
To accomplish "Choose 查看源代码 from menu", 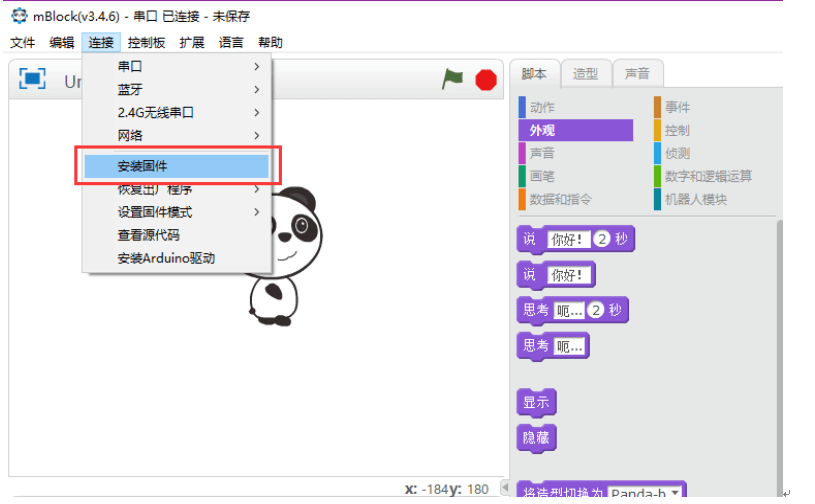I will (177, 235).
